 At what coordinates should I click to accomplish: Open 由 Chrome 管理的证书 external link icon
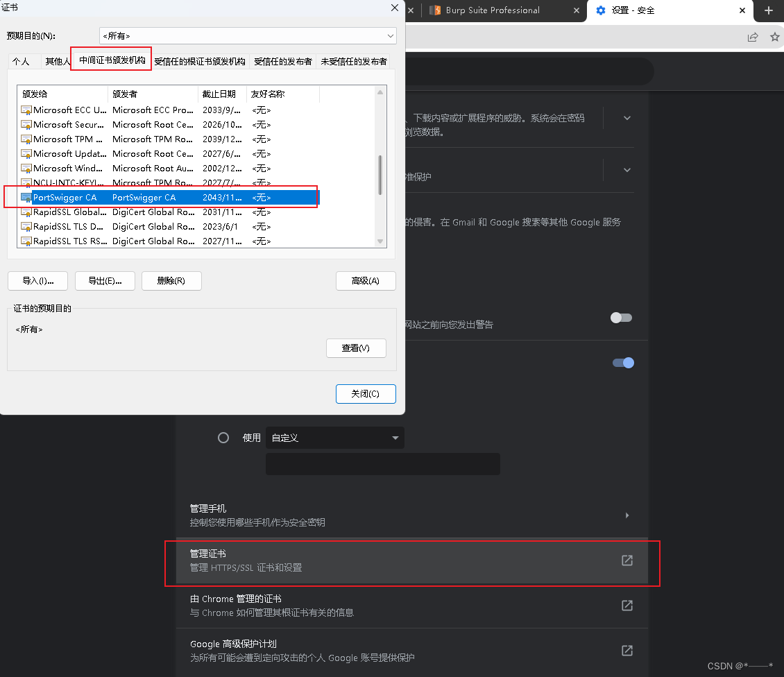(627, 606)
